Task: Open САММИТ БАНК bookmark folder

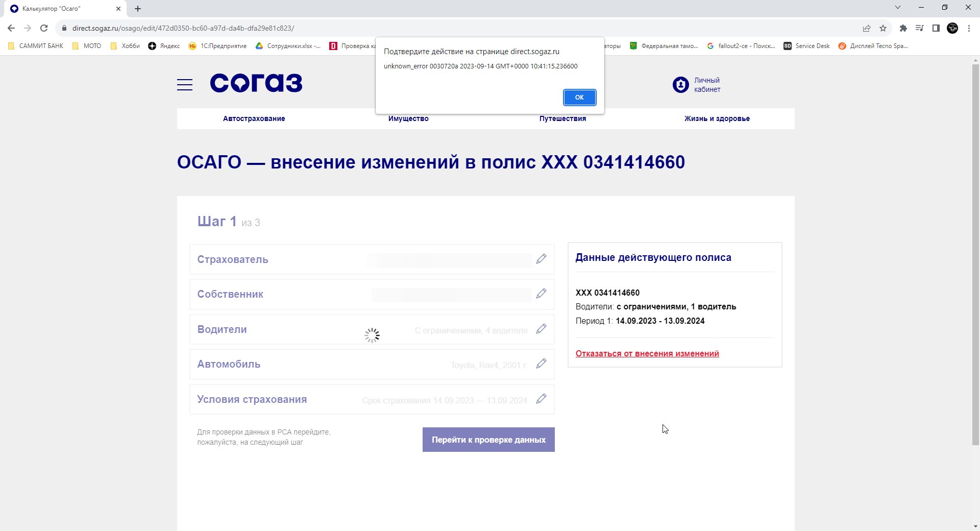Action: click(36, 46)
